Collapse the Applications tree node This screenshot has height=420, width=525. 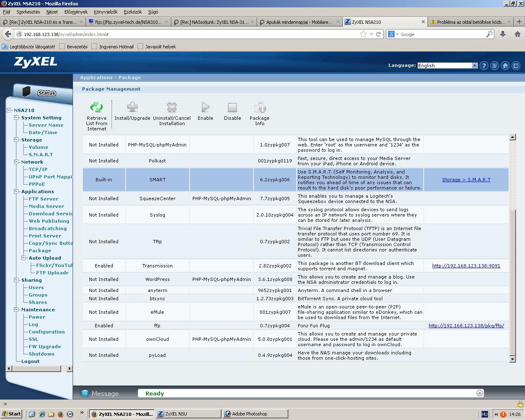[17, 192]
